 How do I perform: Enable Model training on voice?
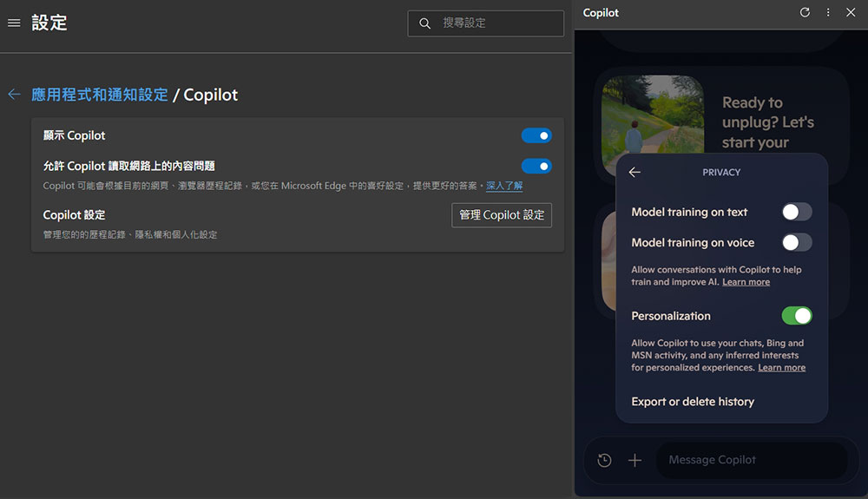797,242
